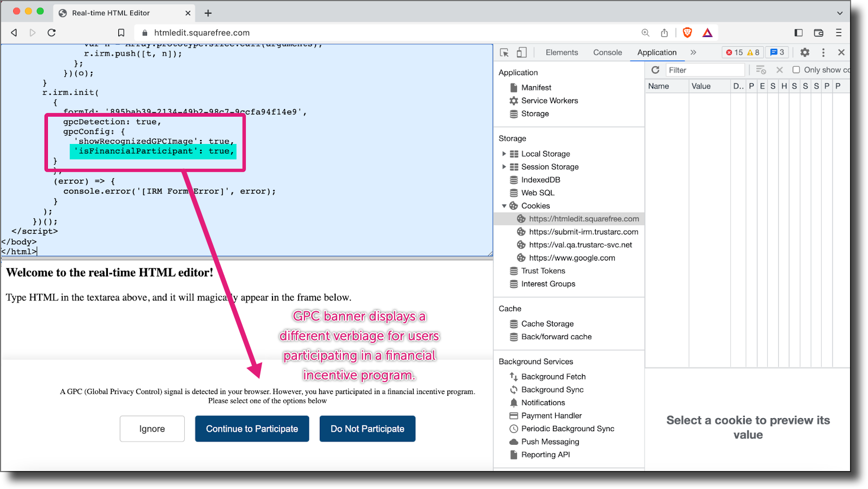Toggle the browser sidebar panel icon

(x=799, y=33)
